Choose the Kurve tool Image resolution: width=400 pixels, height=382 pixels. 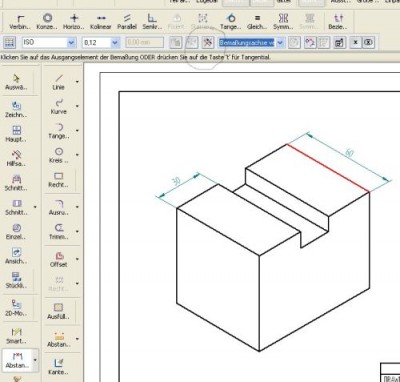[59, 106]
